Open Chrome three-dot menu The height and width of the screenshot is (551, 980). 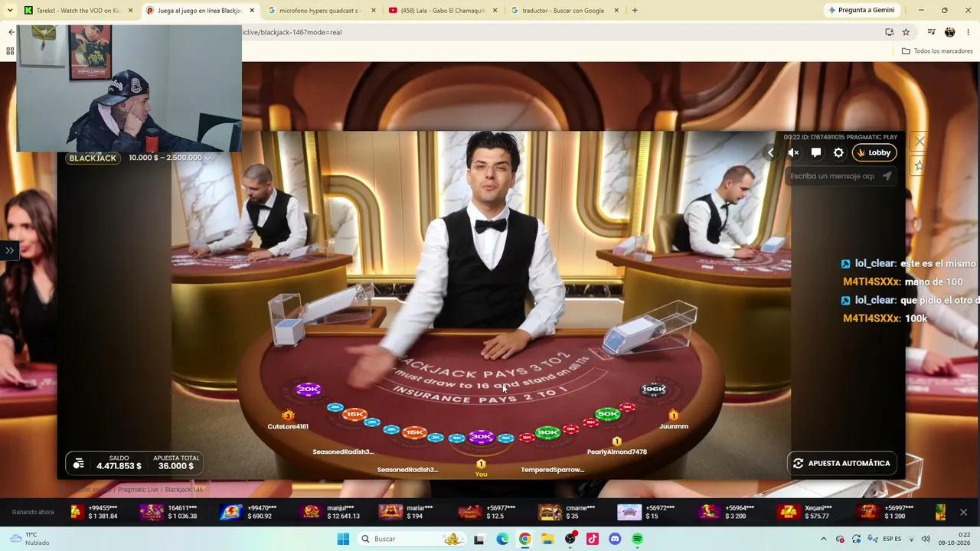point(969,32)
